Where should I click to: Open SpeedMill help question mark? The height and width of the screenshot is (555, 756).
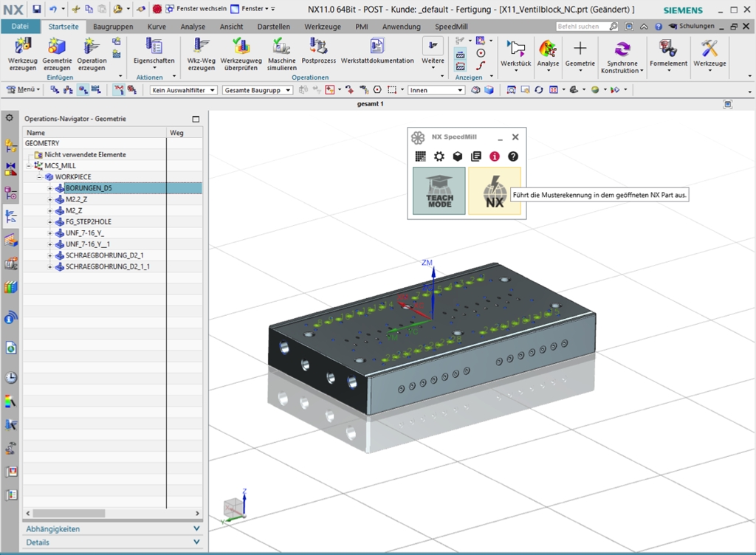(x=513, y=156)
